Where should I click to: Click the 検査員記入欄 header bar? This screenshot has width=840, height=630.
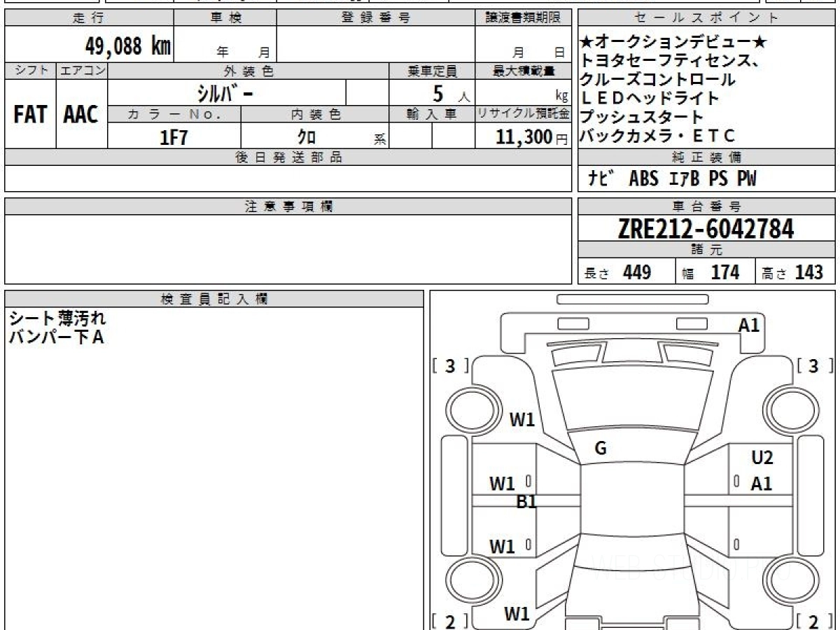coord(213,299)
